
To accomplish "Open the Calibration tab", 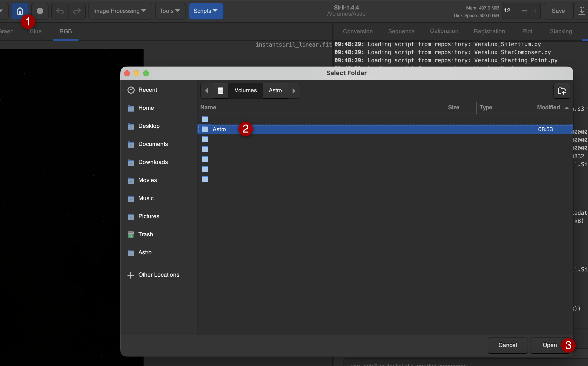I will pyautogui.click(x=444, y=31).
